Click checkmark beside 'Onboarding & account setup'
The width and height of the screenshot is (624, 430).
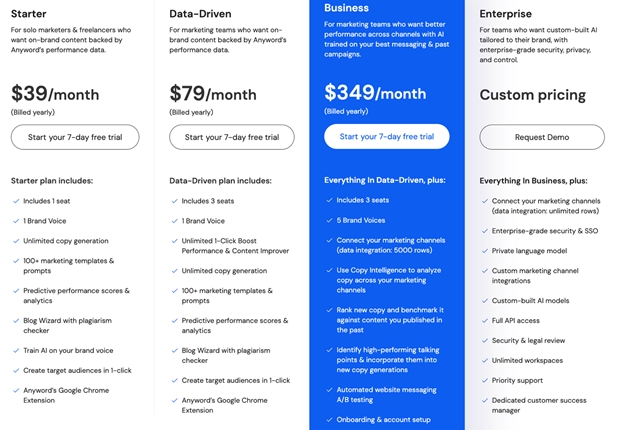330,420
